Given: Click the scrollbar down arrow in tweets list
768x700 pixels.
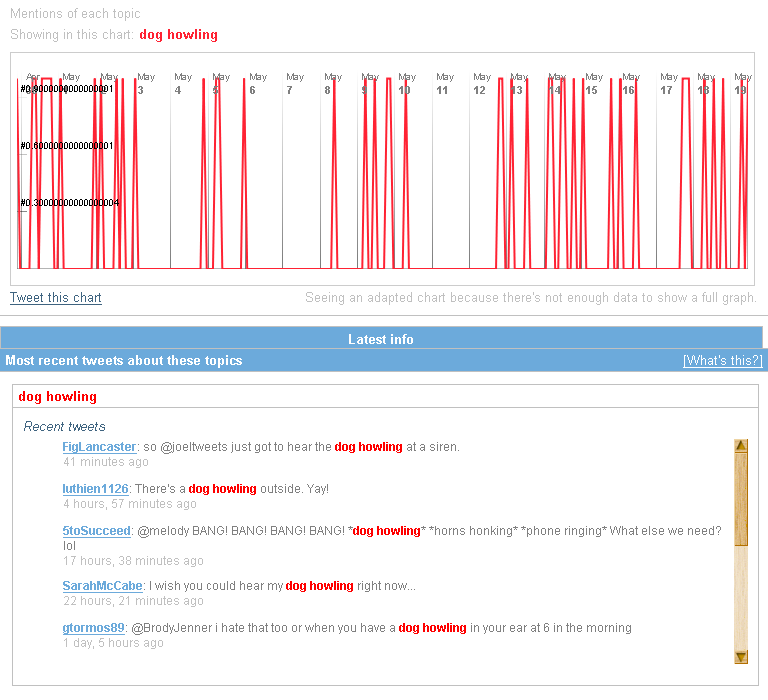Looking at the screenshot, I should 741,657.
